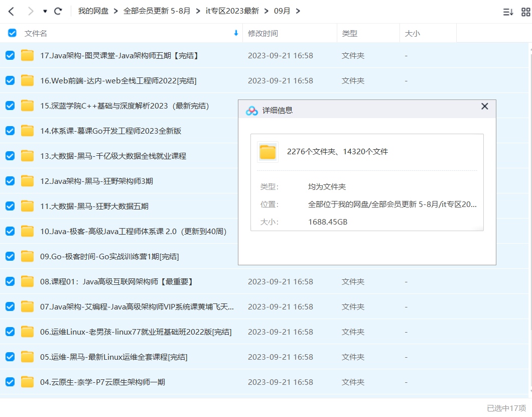
Task: Sort by the 修改时间 column header
Action: [x=263, y=33]
